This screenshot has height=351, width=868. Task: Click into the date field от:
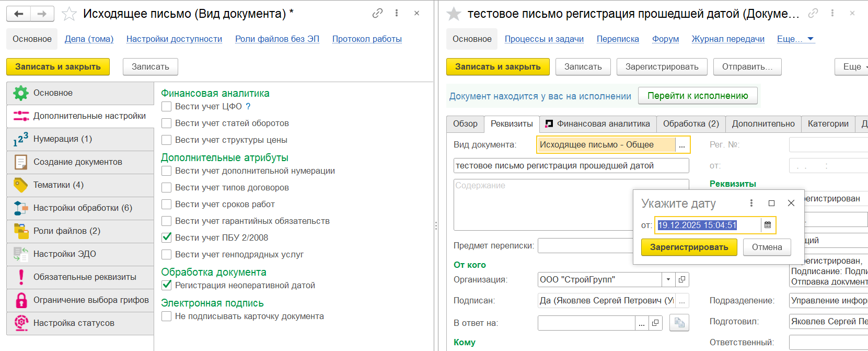(708, 225)
